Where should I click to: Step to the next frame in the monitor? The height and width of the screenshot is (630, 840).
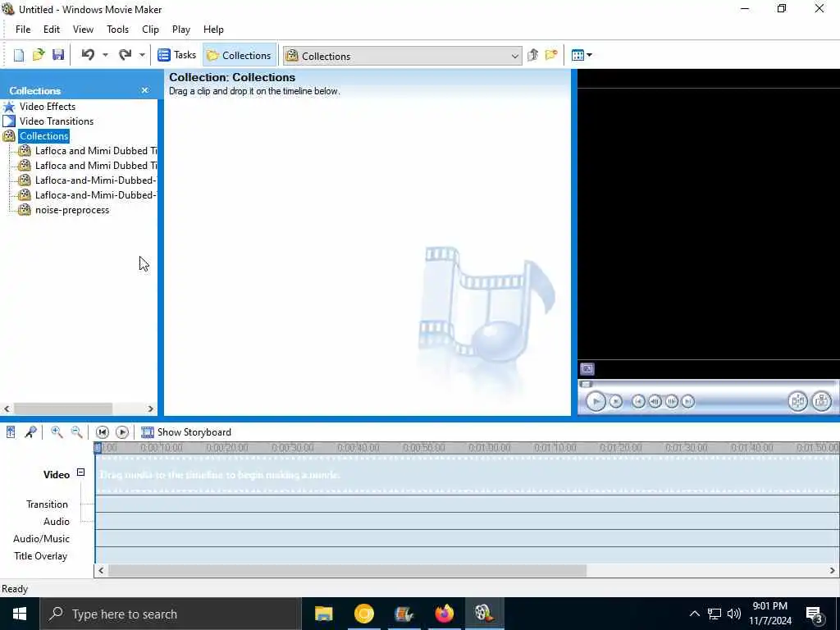671,401
